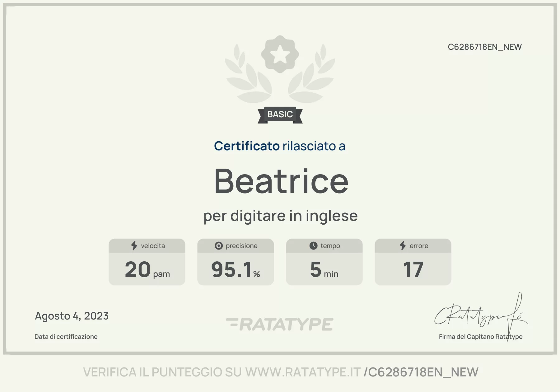The width and height of the screenshot is (560, 392).
Task: Click the target icon beside precisione
Action: pos(219,246)
